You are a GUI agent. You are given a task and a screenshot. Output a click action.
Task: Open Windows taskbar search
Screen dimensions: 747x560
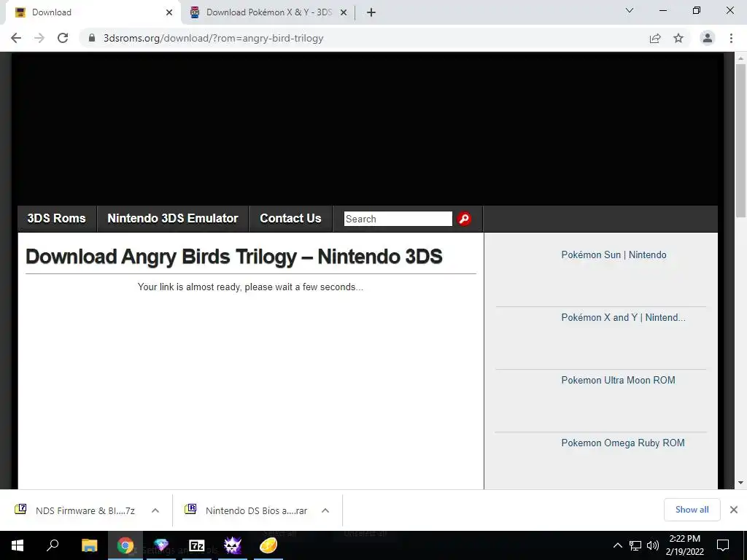pyautogui.click(x=53, y=545)
